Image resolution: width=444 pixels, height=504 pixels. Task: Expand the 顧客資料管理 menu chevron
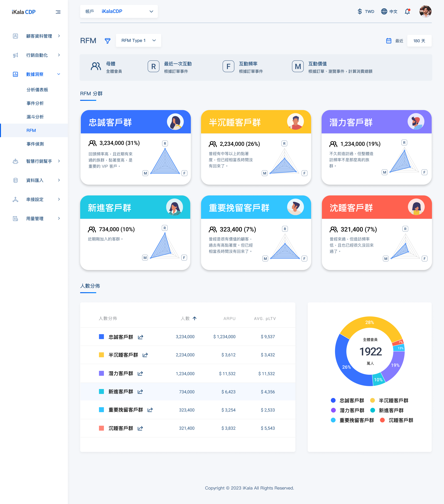tap(59, 36)
